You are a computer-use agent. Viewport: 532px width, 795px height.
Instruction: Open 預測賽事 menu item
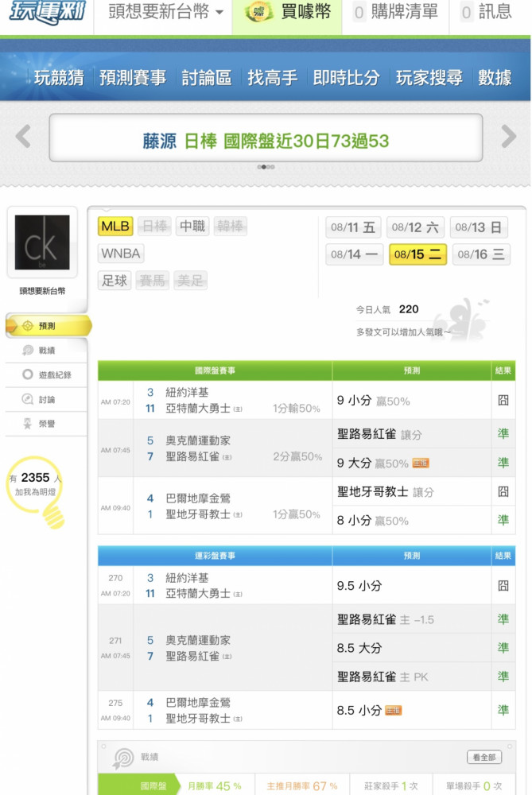[132, 78]
